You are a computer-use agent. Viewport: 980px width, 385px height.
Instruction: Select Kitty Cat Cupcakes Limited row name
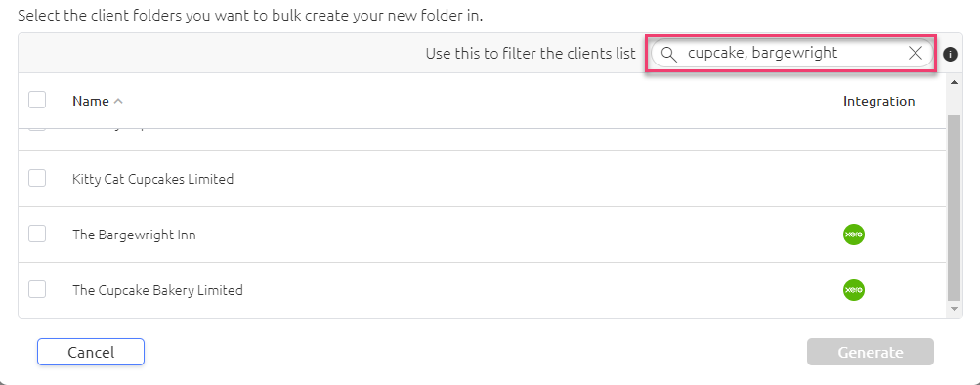153,180
